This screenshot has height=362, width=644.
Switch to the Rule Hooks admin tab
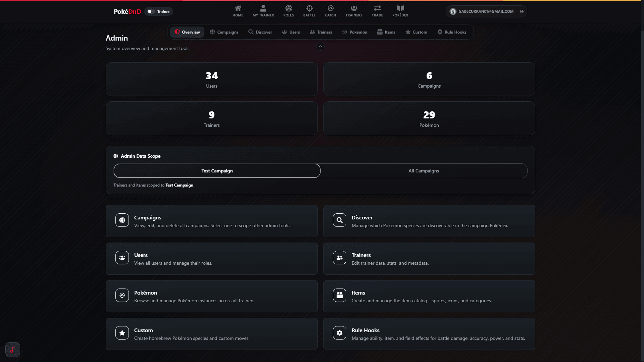point(452,32)
